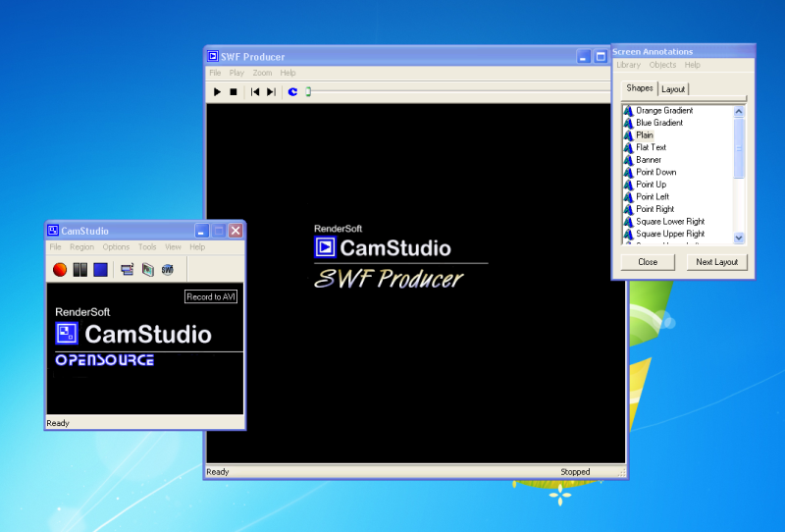Select Banner shape
Viewport: 785px width, 532px height.
649,160
